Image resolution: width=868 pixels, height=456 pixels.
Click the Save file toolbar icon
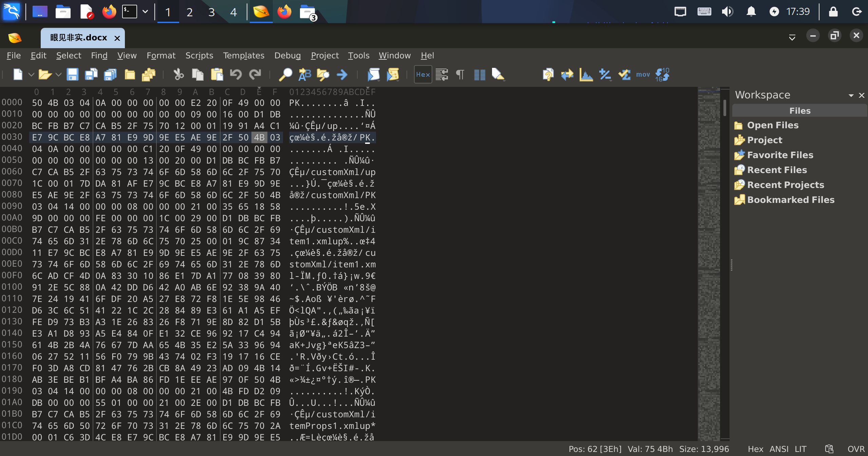click(x=72, y=74)
